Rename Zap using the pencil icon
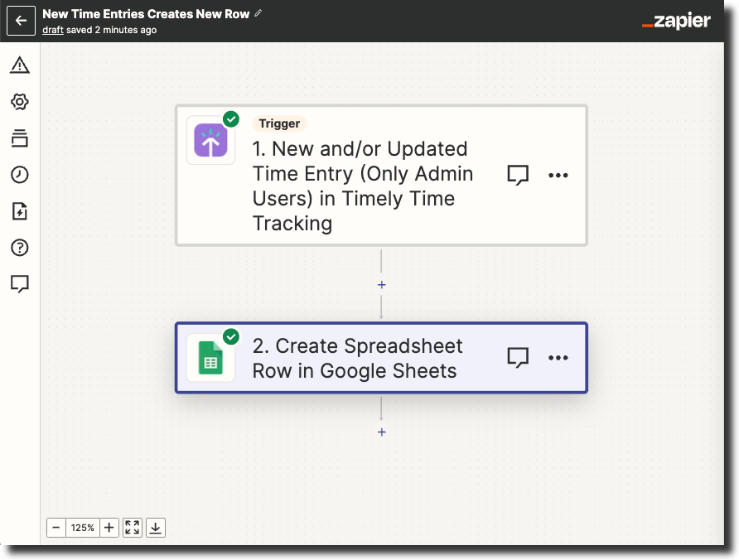Viewport: 739px width, 560px height. coord(258,13)
